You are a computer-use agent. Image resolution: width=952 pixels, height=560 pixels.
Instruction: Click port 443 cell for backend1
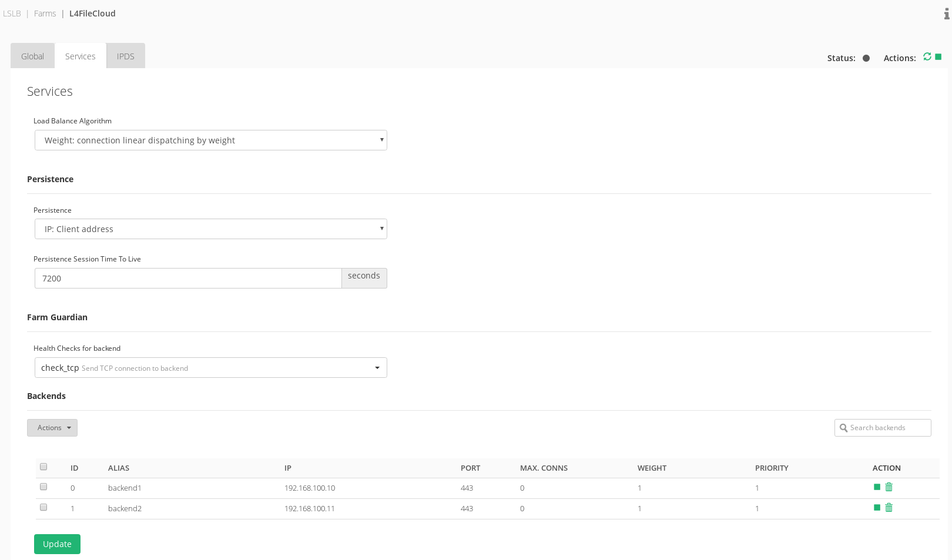click(x=467, y=488)
